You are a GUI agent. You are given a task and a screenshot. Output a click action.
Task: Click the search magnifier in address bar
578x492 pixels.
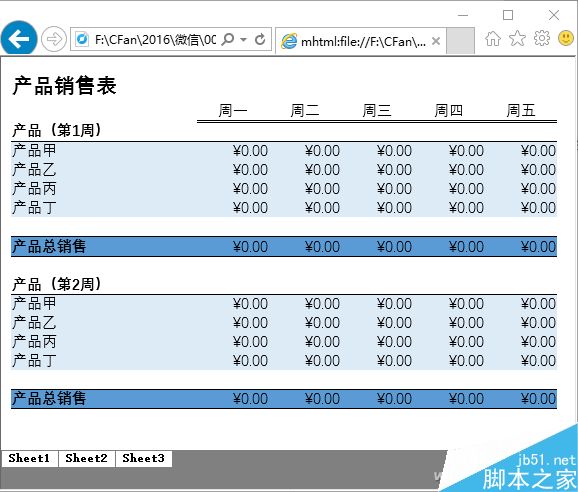click(x=228, y=39)
